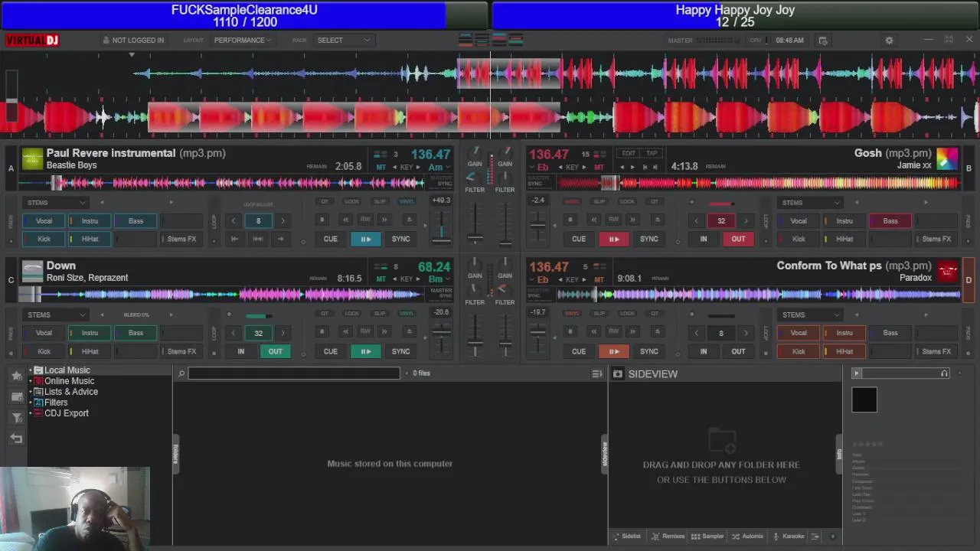The height and width of the screenshot is (551, 980).
Task: Click the Gosh album cover on deck B
Action: coord(947,158)
